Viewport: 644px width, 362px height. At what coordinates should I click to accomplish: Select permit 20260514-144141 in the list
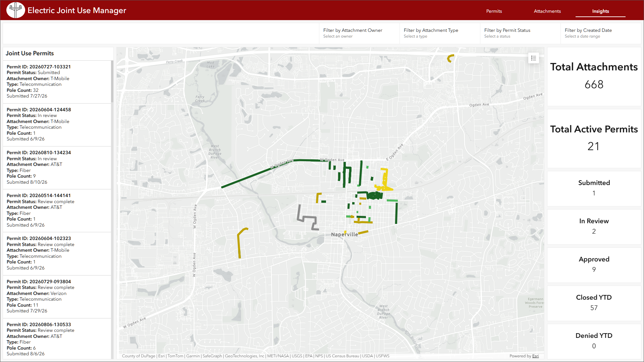click(57, 210)
